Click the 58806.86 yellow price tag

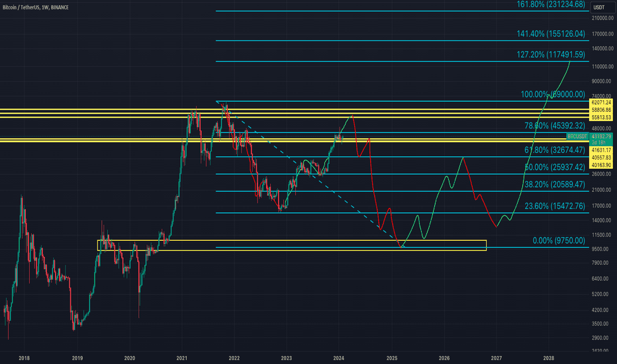coord(601,110)
